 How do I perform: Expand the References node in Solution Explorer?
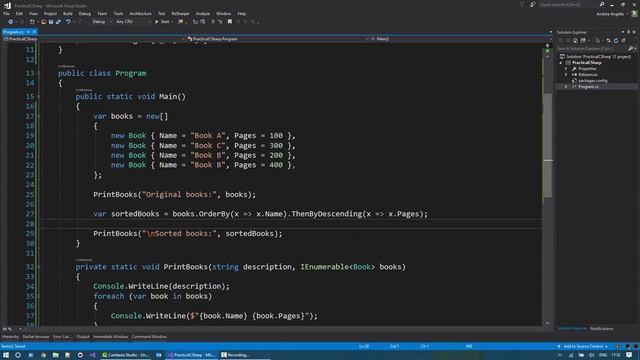(566, 75)
